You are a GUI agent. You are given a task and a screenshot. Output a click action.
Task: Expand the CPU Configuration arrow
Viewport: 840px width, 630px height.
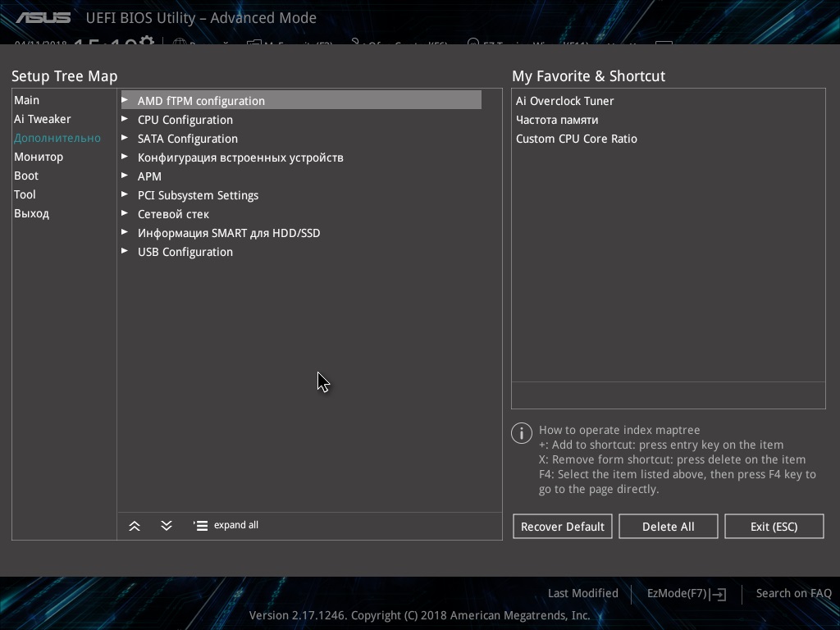tap(125, 118)
